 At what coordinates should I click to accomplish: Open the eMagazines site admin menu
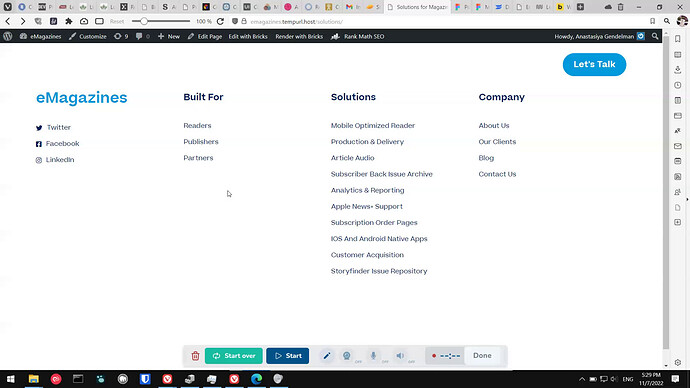tap(40, 37)
